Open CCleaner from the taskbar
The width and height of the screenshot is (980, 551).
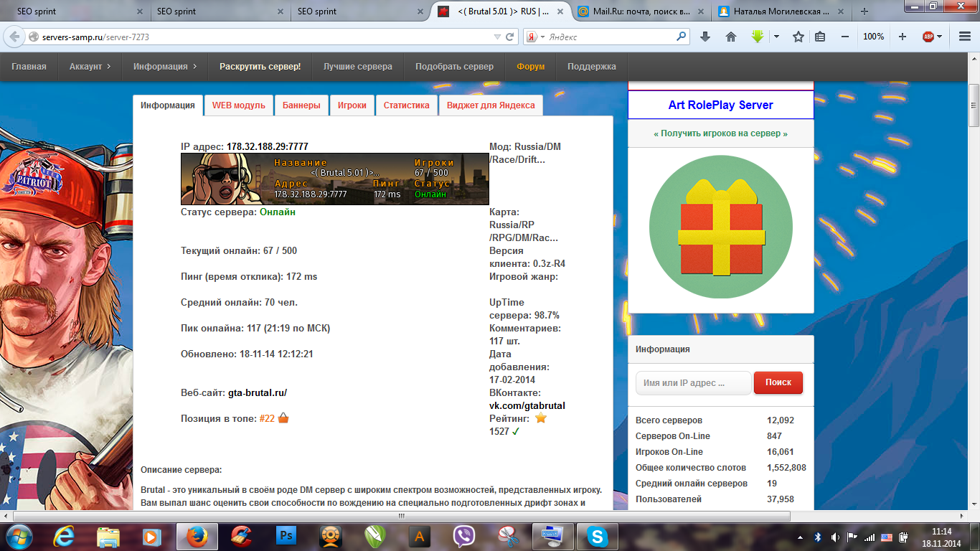242,537
